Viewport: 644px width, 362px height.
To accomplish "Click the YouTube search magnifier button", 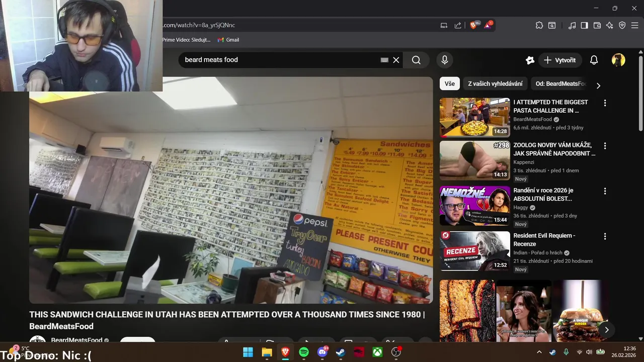I will [x=416, y=60].
